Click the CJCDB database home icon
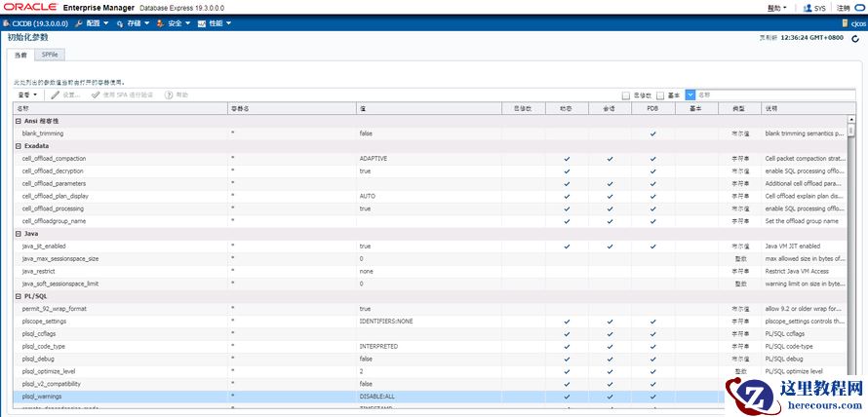 pyautogui.click(x=8, y=22)
